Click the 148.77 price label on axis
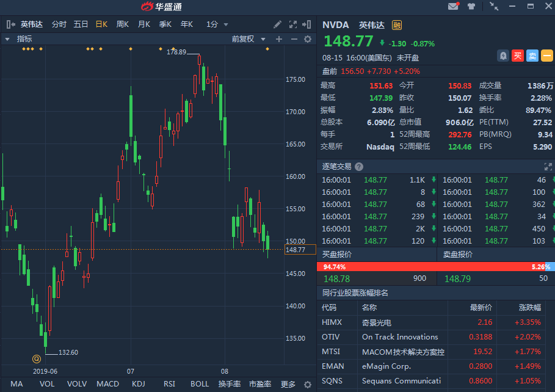This screenshot has height=392, width=555. [300, 250]
